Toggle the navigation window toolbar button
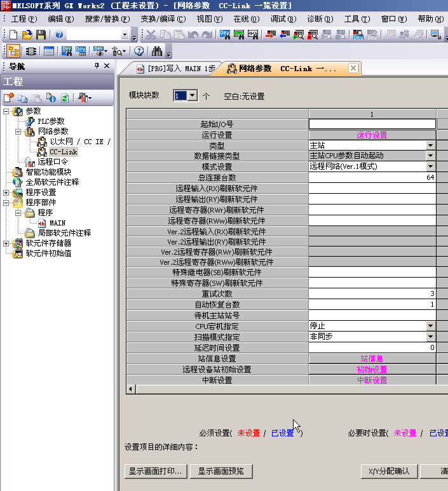Viewport: 448px width, 491px height. [13, 51]
